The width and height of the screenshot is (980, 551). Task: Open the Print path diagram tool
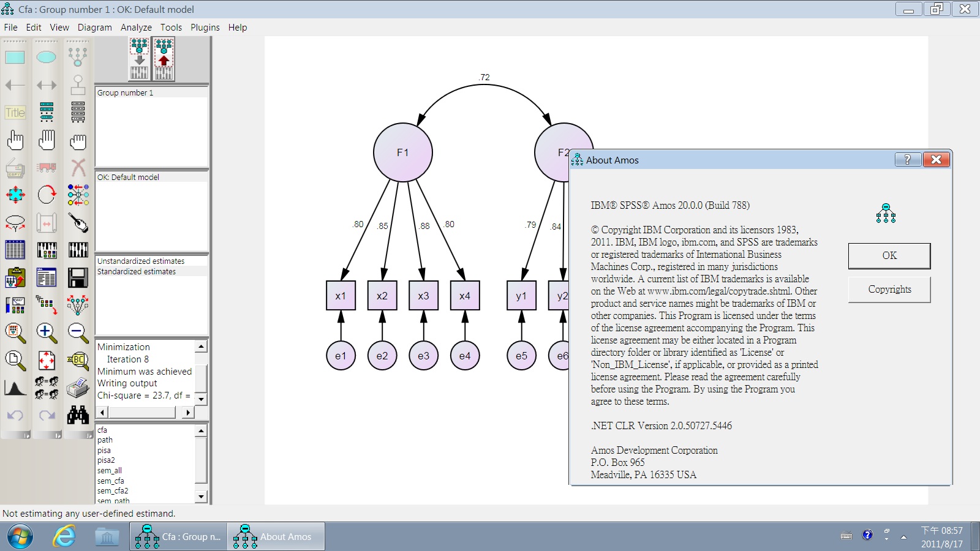78,388
